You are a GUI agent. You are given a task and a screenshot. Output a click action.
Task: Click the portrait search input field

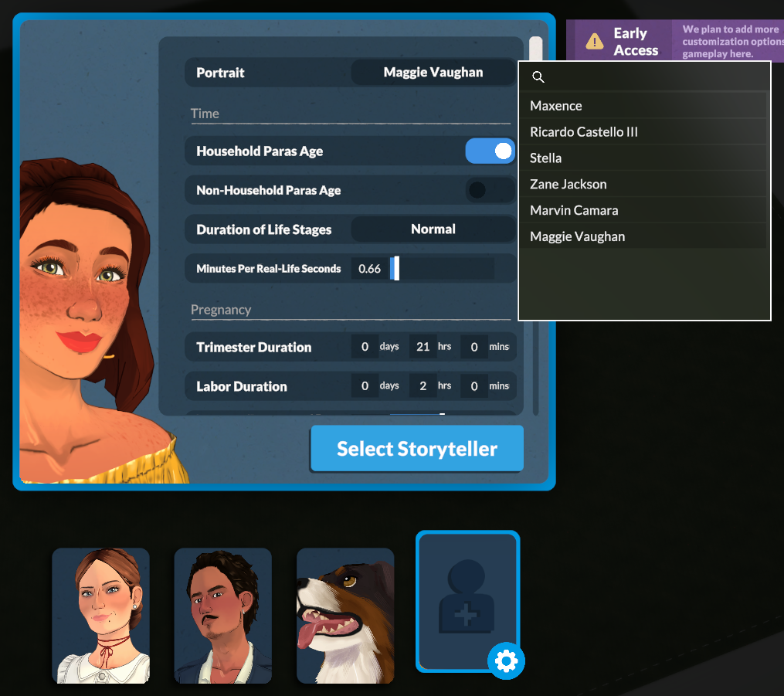(644, 76)
